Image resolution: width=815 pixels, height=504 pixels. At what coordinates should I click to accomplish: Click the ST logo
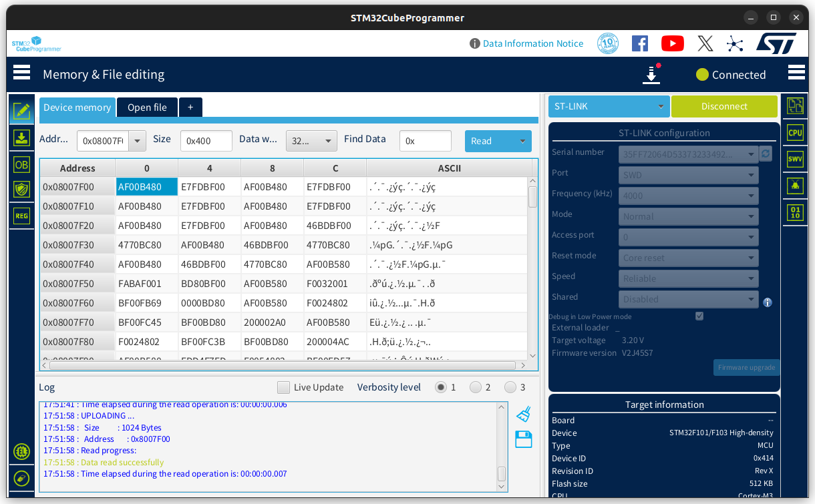coord(776,43)
